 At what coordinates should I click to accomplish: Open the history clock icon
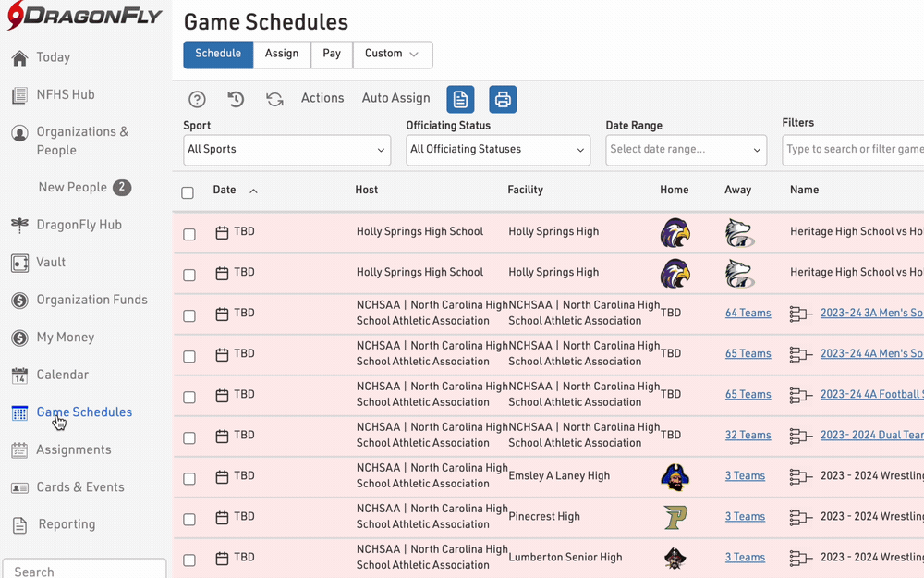coord(236,99)
